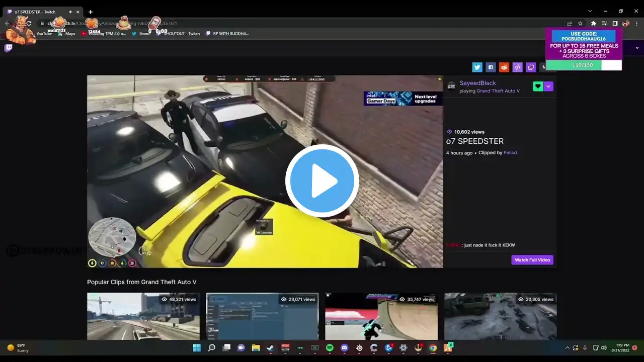Expand the dropdown beside the follow heart
Viewport: 644px width, 362px height.
(548, 86)
